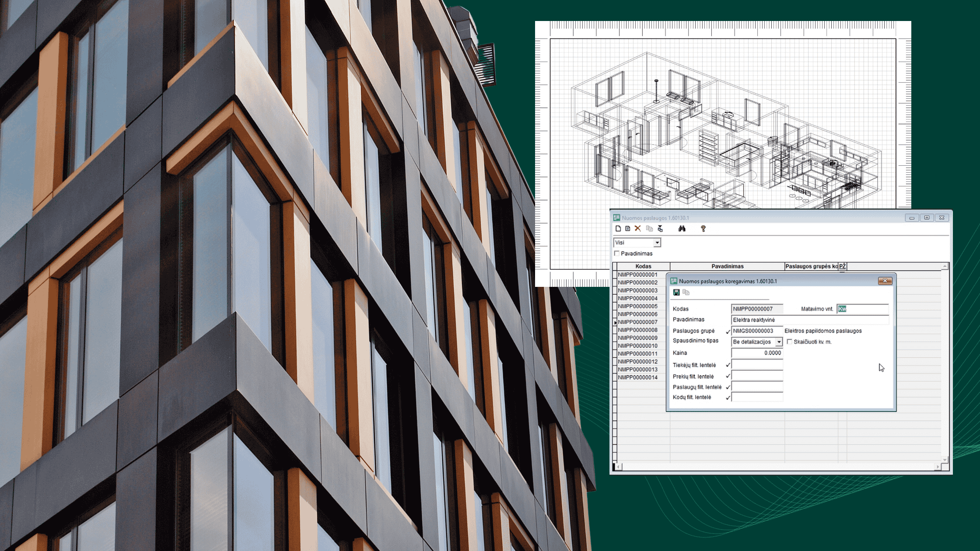Click the Kaina price field

click(757, 353)
